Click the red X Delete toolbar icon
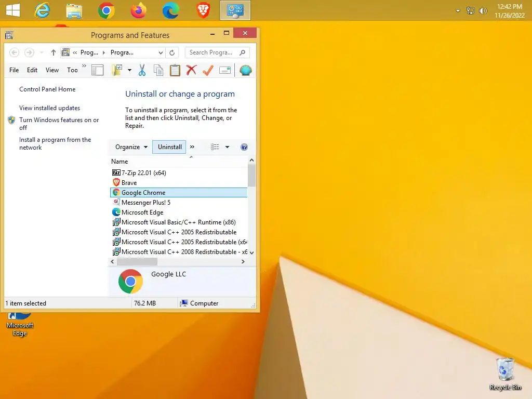This screenshot has width=532, height=399. [x=191, y=70]
